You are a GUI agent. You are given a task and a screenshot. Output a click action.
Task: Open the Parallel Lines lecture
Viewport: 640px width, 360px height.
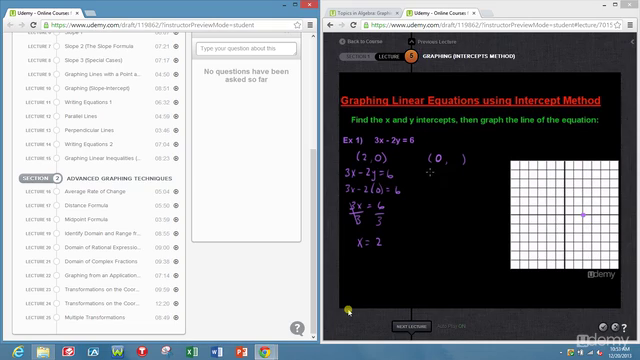[81, 116]
